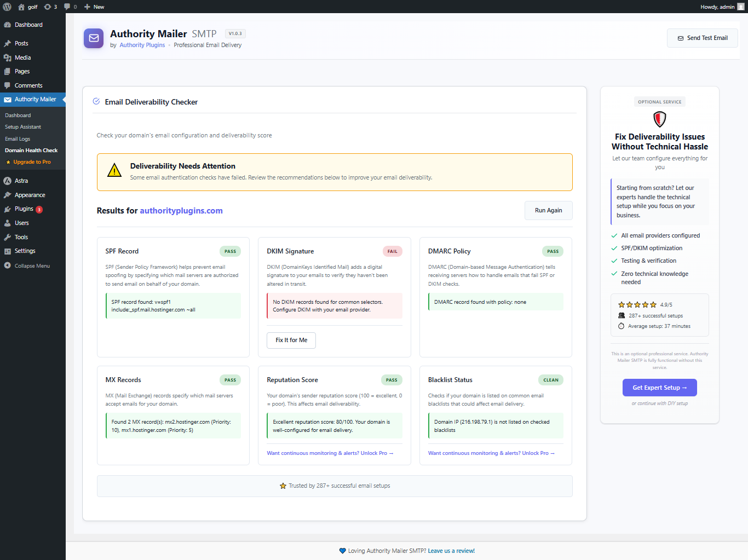Viewport: 748px width, 560px height.
Task: Open Appearance via its paintbrush icon
Action: coord(8,194)
